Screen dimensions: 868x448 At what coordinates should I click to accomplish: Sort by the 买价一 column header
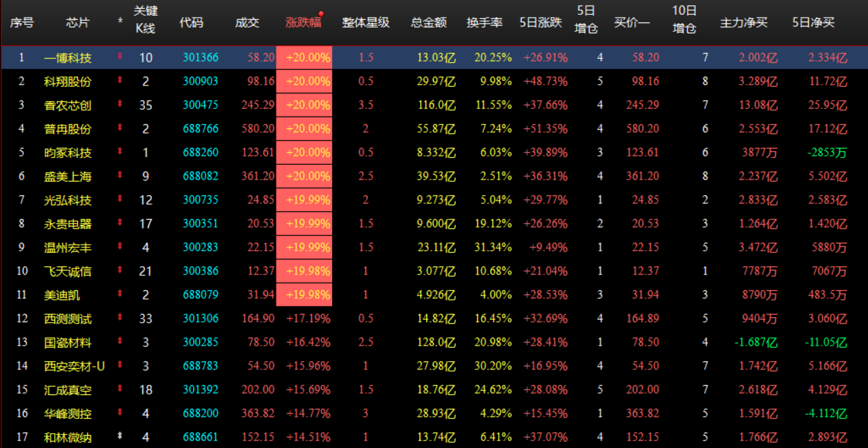tap(632, 22)
